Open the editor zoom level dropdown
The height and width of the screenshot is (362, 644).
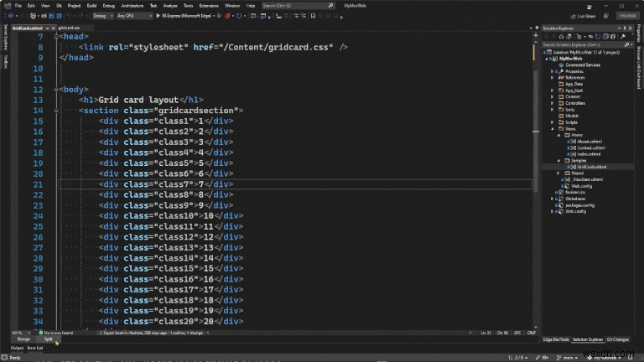21,333
